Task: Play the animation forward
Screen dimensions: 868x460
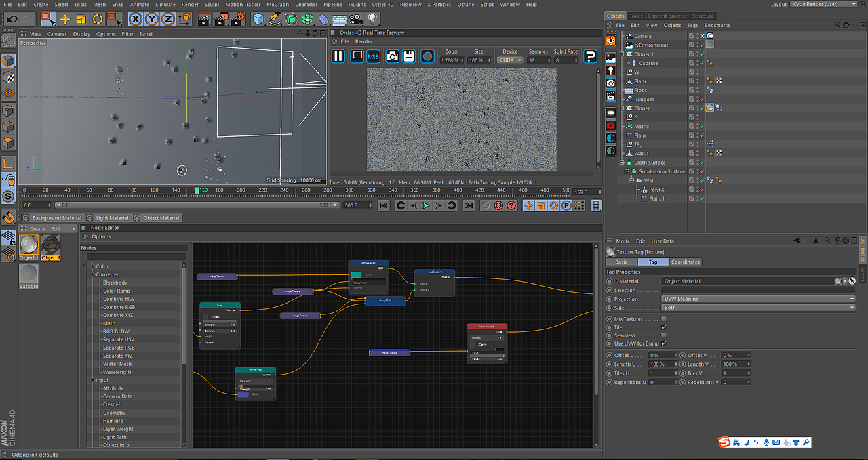Action: coord(426,205)
